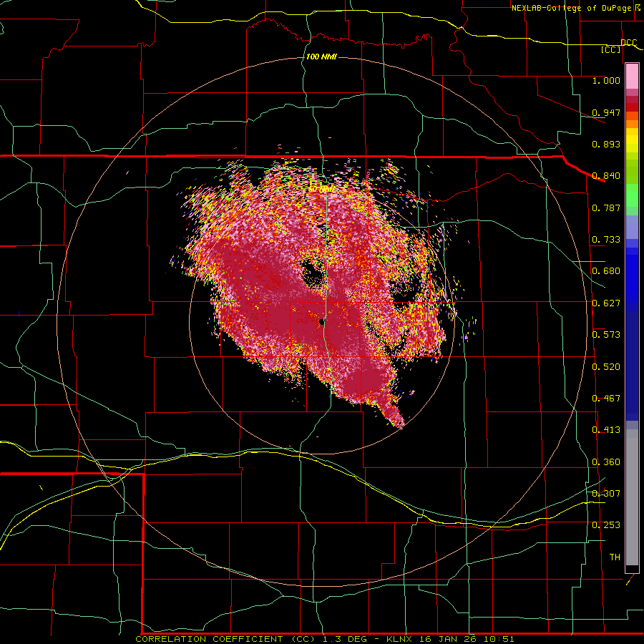Select the 0.627 scale value
The height and width of the screenshot is (644, 644).
point(606,303)
